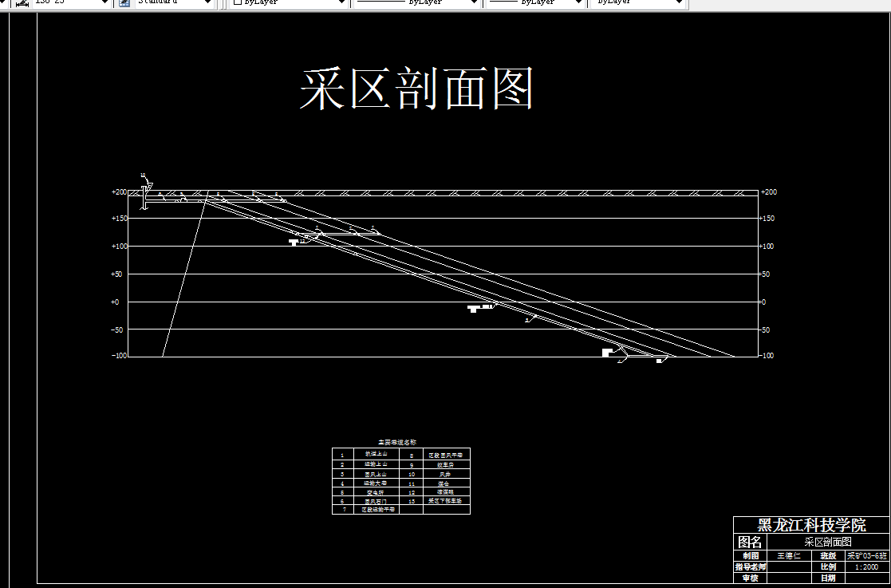Select the 审核 label in title block
The width and height of the screenshot is (891, 588).
click(750, 578)
